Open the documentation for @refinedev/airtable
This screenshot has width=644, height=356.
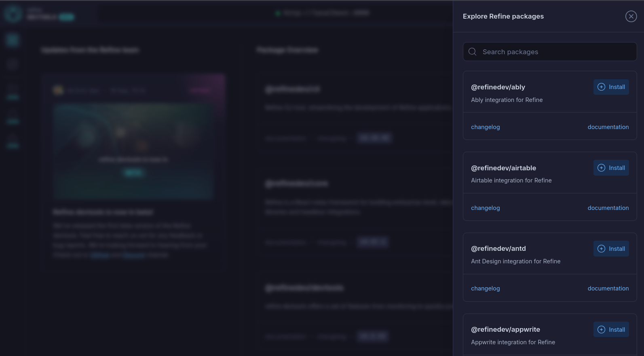(x=608, y=208)
